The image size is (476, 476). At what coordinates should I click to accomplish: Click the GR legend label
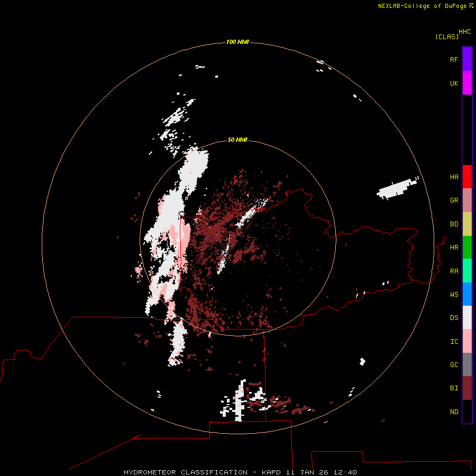tap(454, 200)
